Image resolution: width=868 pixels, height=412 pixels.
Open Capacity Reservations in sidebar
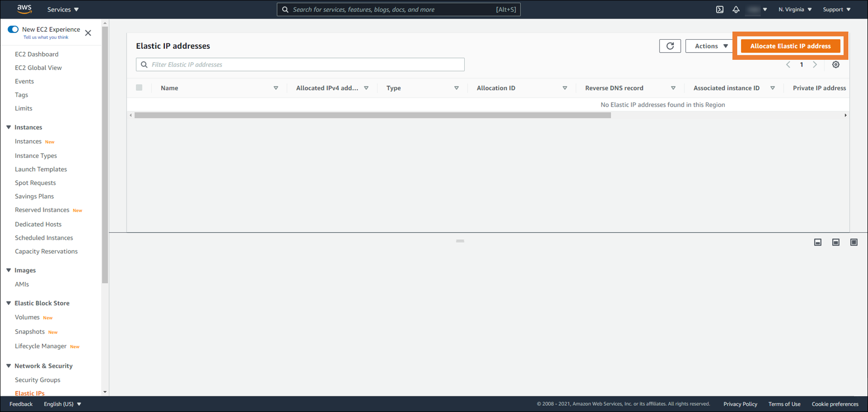pos(46,252)
